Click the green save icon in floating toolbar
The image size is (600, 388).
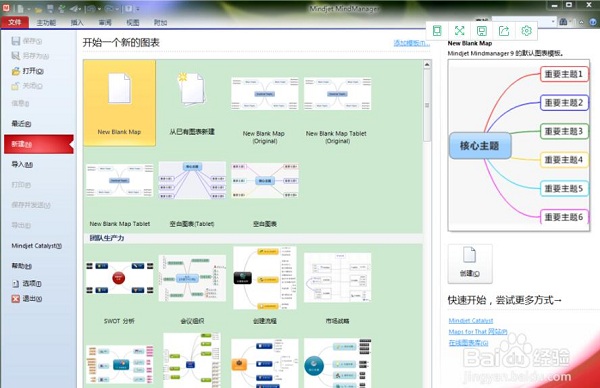point(482,31)
